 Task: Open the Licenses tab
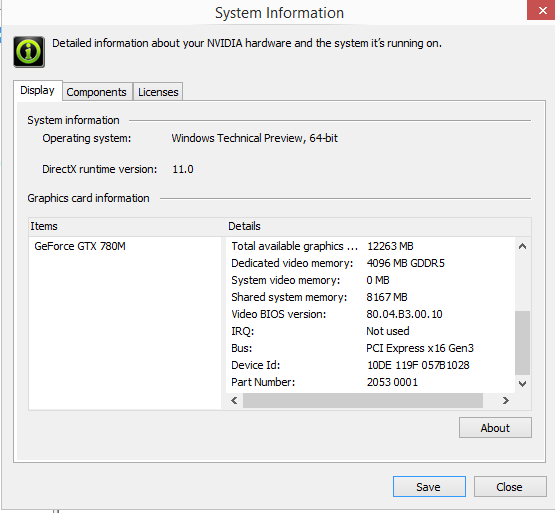coord(158,92)
